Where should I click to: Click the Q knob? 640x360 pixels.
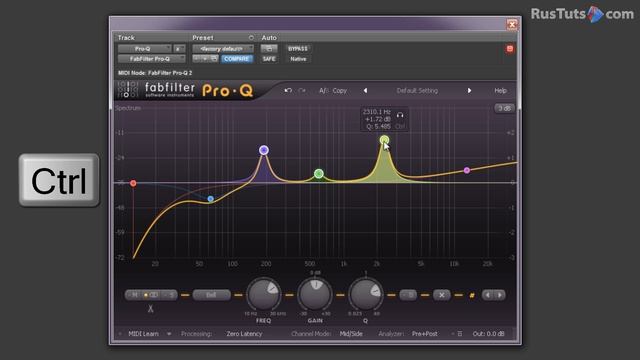click(x=366, y=294)
